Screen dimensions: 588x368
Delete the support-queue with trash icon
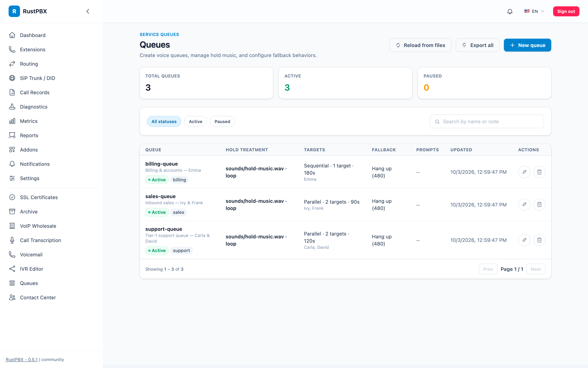[539, 240]
